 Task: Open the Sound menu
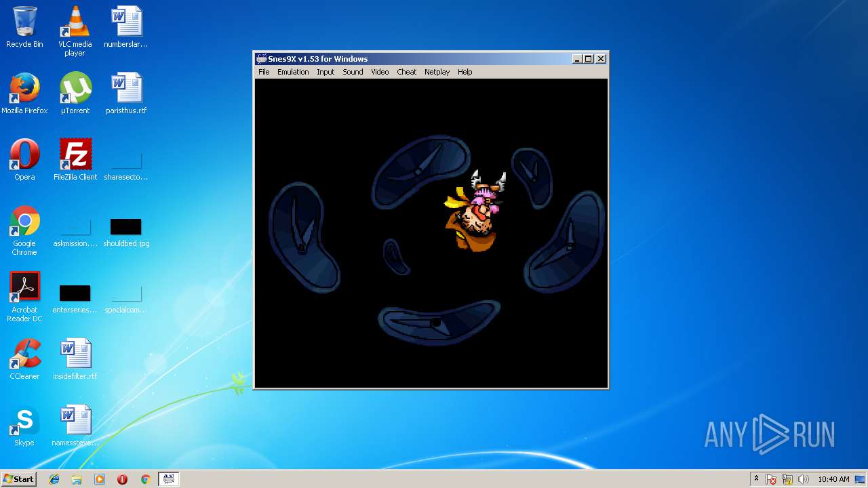coord(353,72)
